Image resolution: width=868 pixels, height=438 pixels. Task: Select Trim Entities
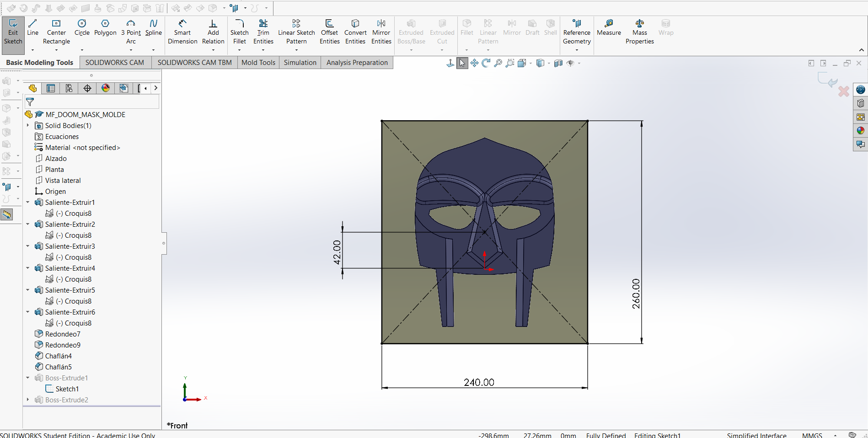tap(263, 32)
